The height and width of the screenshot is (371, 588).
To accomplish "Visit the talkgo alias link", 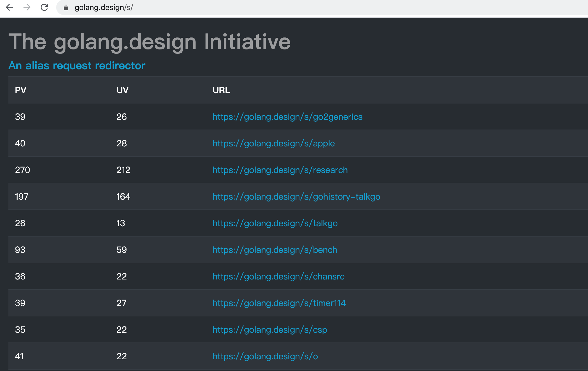I will pos(275,223).
